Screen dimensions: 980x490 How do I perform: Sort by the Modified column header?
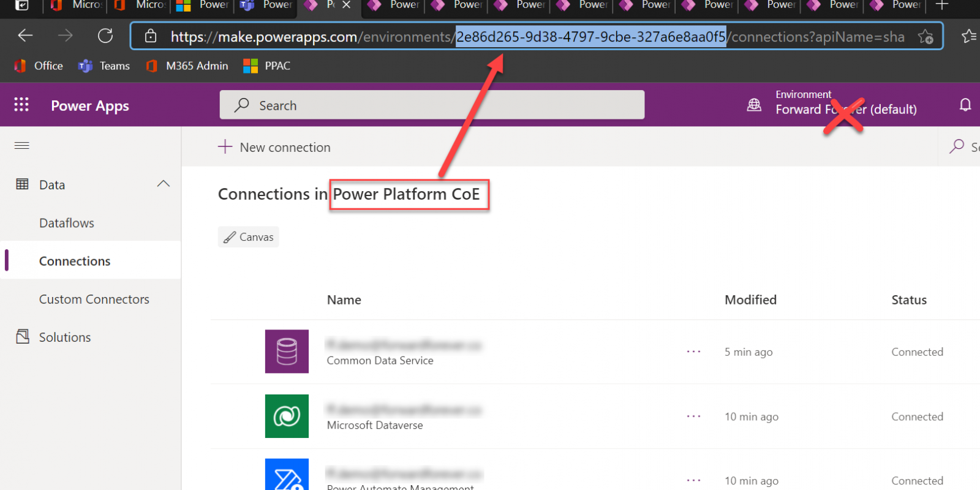click(750, 300)
